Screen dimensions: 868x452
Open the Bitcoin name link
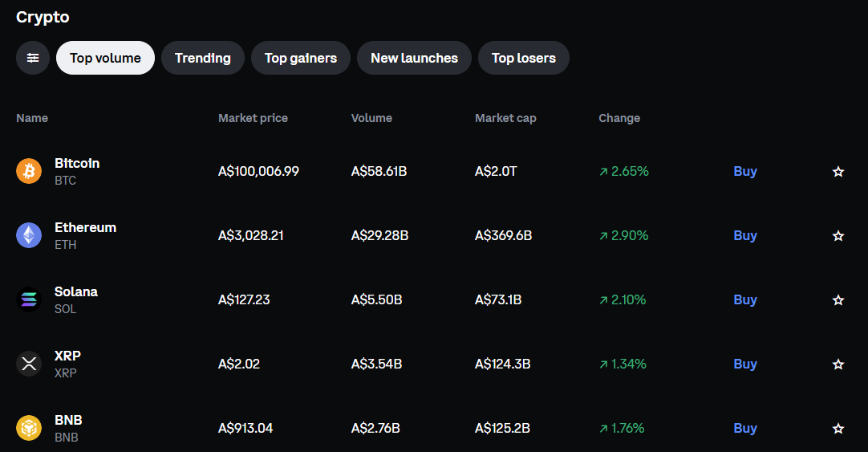(x=77, y=164)
